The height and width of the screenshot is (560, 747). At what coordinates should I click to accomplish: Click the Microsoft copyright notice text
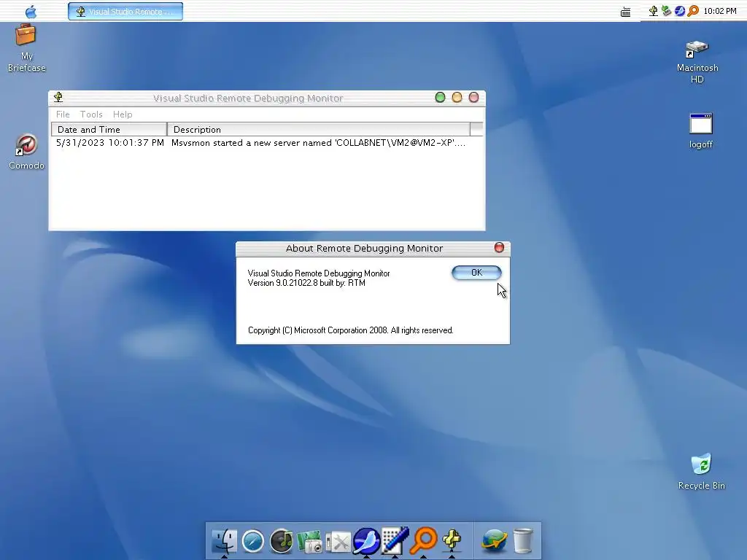click(x=351, y=330)
